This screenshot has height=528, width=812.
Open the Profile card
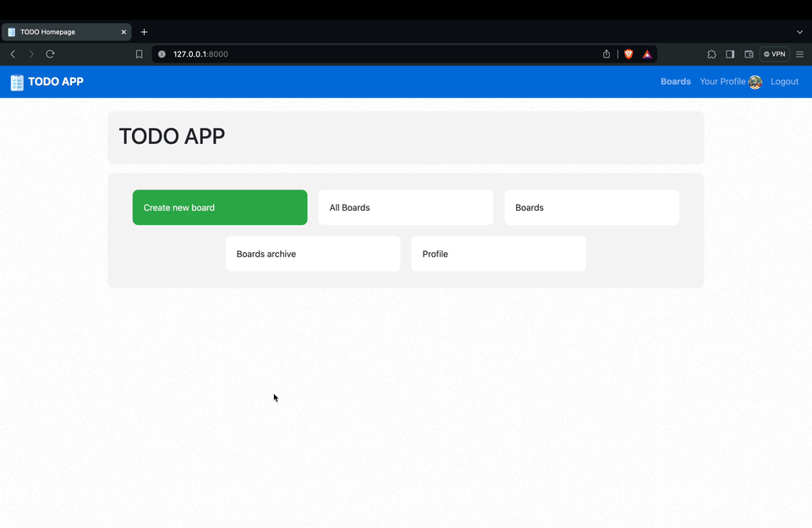pos(499,254)
